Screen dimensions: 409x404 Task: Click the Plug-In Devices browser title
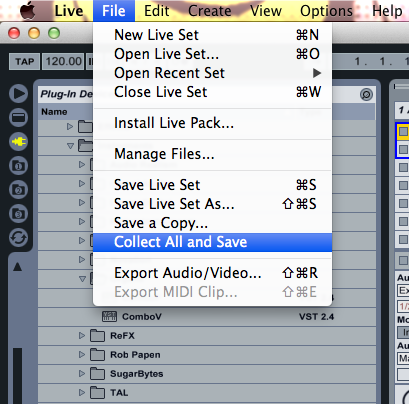[x=67, y=94]
